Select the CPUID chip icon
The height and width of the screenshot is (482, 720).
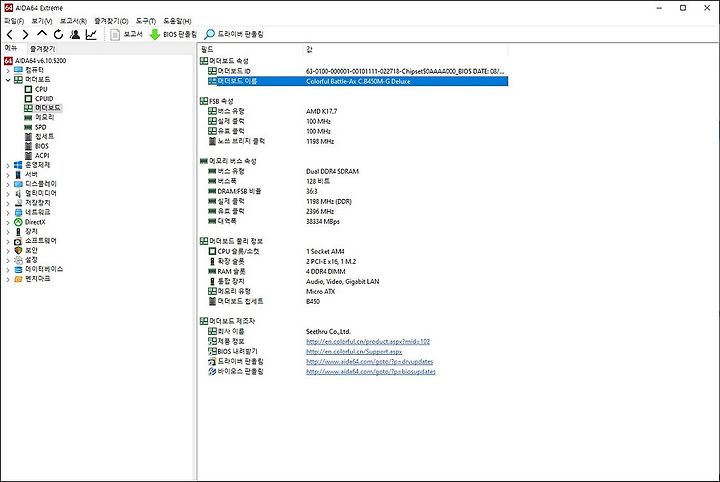(28, 99)
